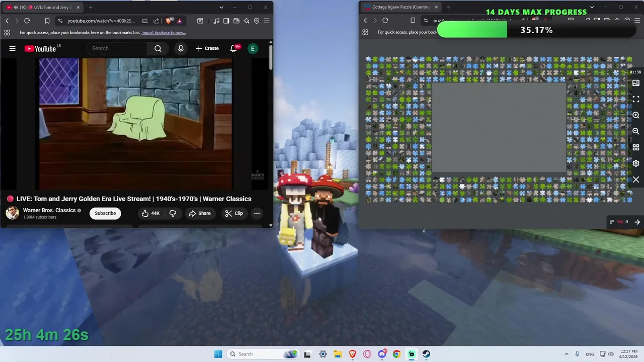The image size is (644, 362).
Task: Select the Cottage Jigsaw Puzzle tab
Action: (x=401, y=7)
